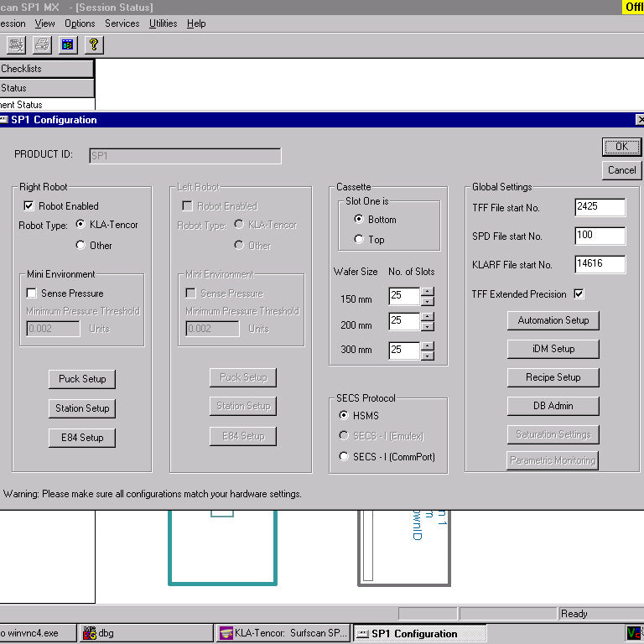644x644 pixels.
Task: Open the Options menu
Action: pyautogui.click(x=80, y=23)
